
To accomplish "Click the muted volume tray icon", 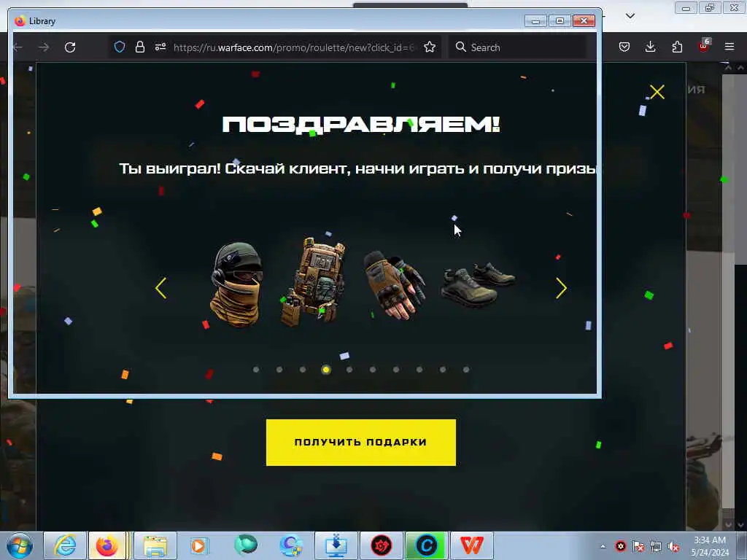I will tap(673, 546).
